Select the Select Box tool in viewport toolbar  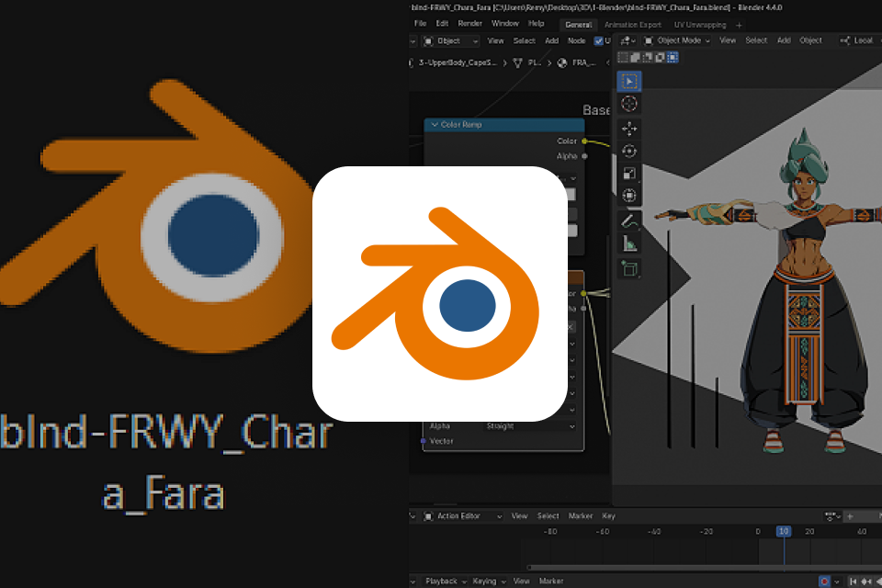pyautogui.click(x=628, y=82)
